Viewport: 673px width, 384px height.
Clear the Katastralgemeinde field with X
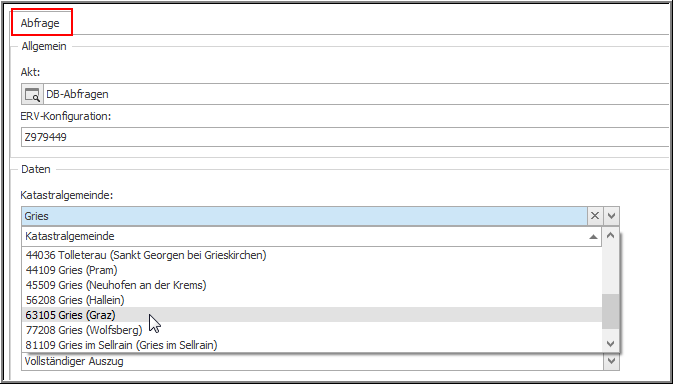594,216
